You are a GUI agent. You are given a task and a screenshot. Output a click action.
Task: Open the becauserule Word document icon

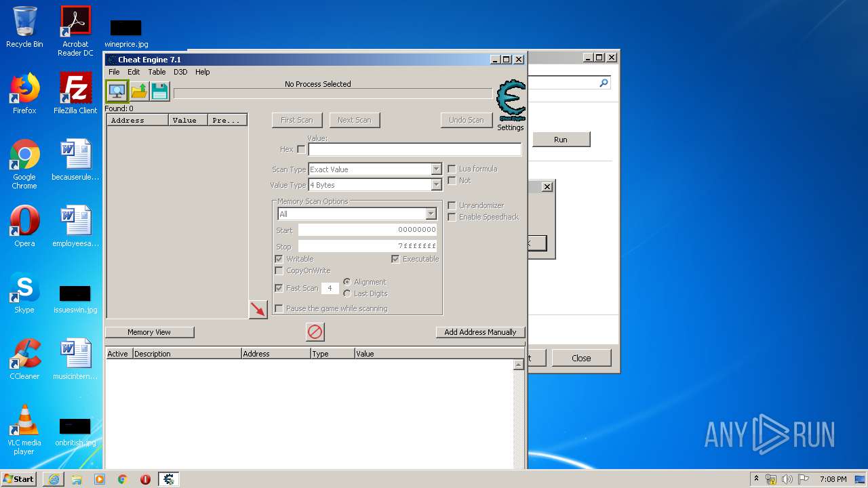pyautogui.click(x=75, y=160)
